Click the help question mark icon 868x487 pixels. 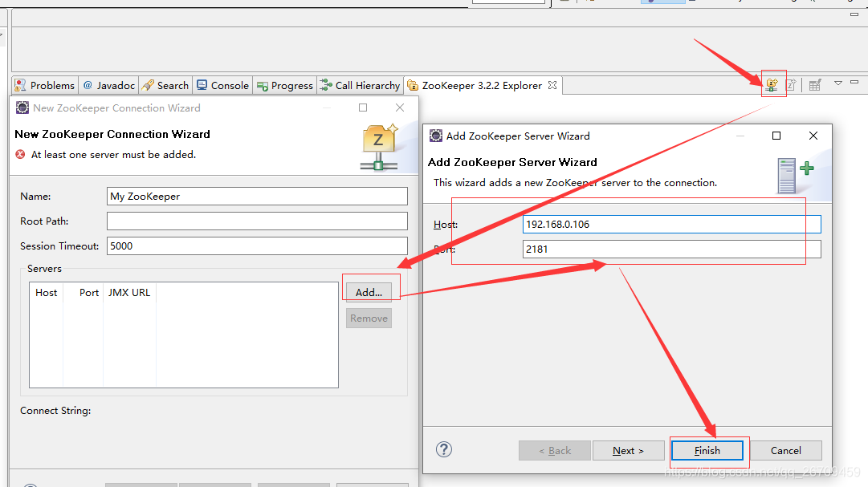[x=444, y=449]
